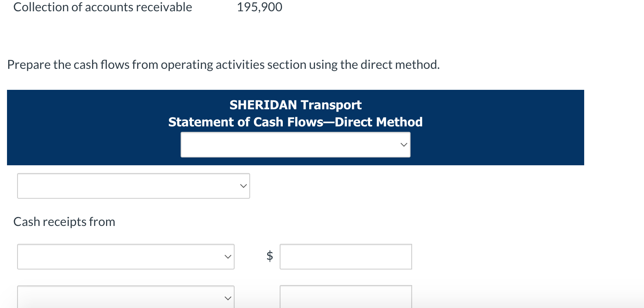The width and height of the screenshot is (644, 308).
Task: Click the chevron inside the header dropdown
Action: point(403,144)
